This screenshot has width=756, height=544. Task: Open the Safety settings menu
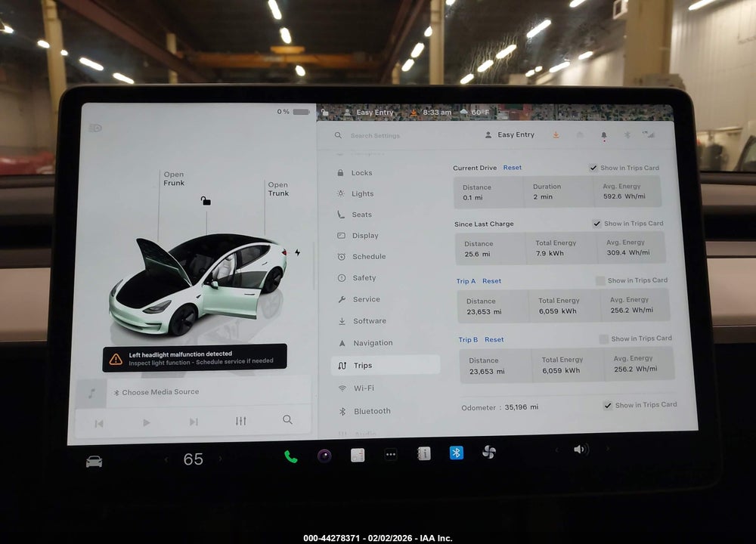pos(386,277)
